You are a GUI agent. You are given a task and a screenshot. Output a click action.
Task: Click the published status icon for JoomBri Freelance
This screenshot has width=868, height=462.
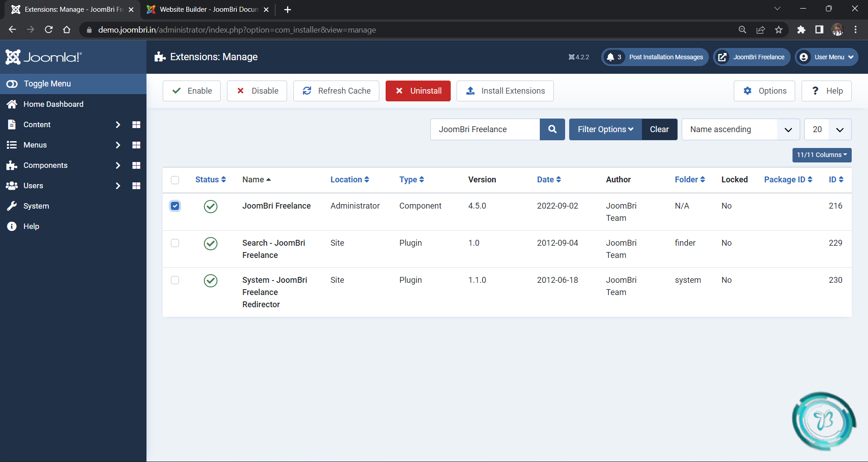tap(211, 206)
